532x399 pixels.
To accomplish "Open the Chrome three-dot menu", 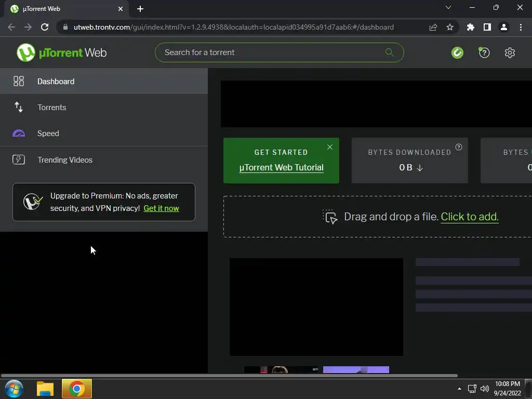I will [521, 27].
